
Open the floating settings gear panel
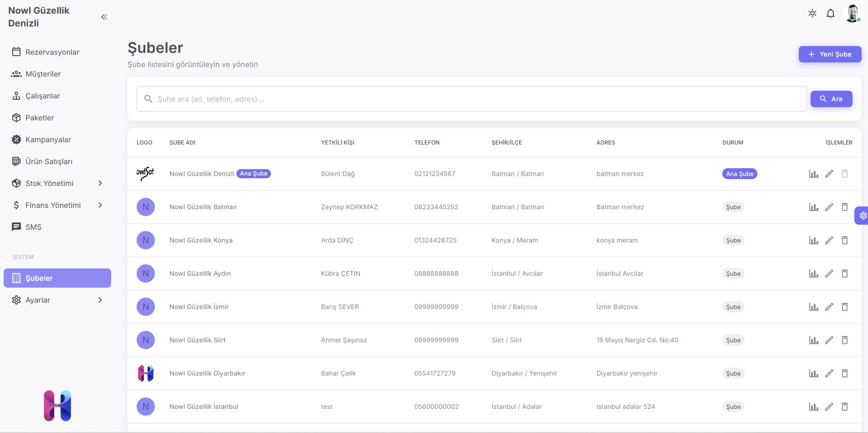coord(862,216)
